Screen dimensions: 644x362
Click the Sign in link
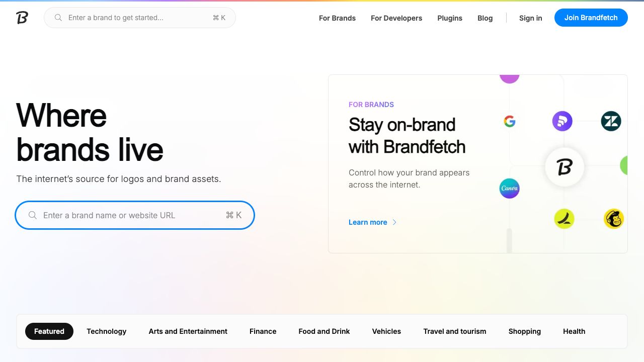[x=530, y=18]
